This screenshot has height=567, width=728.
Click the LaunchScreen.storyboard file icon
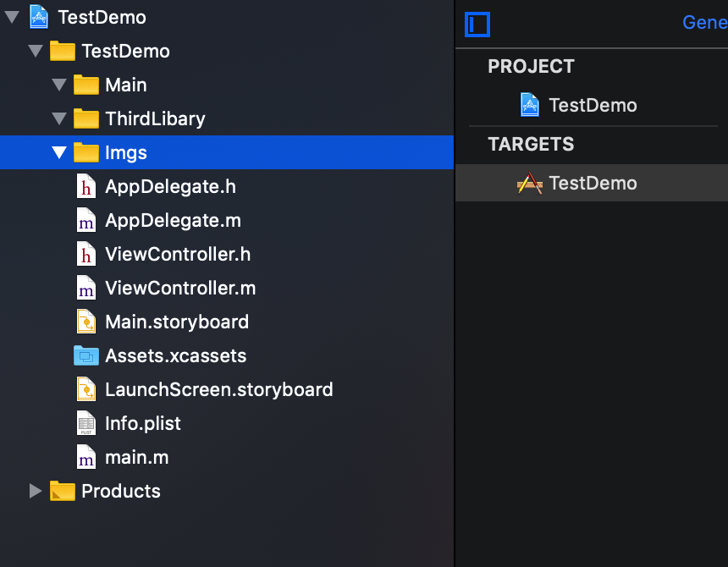click(x=85, y=389)
